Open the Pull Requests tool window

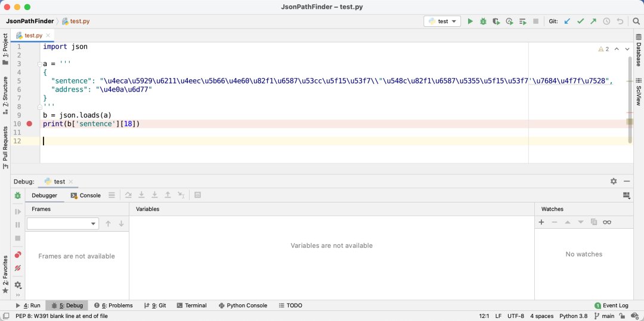coord(5,147)
